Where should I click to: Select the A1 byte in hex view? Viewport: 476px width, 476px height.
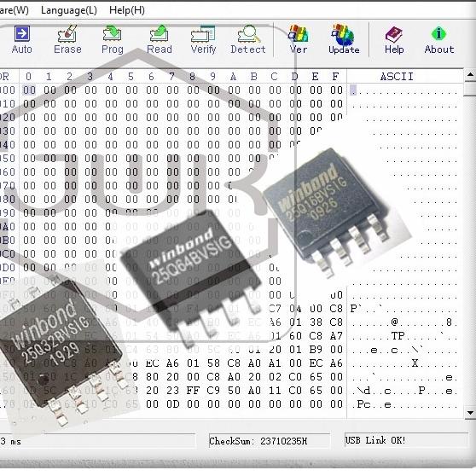275,363
